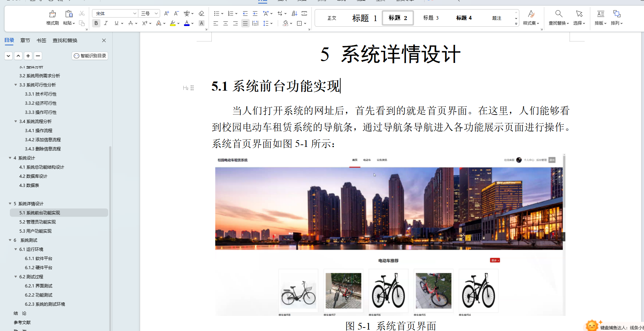Open font color dropdown arrow
This screenshot has height=331, width=644.
point(192,24)
